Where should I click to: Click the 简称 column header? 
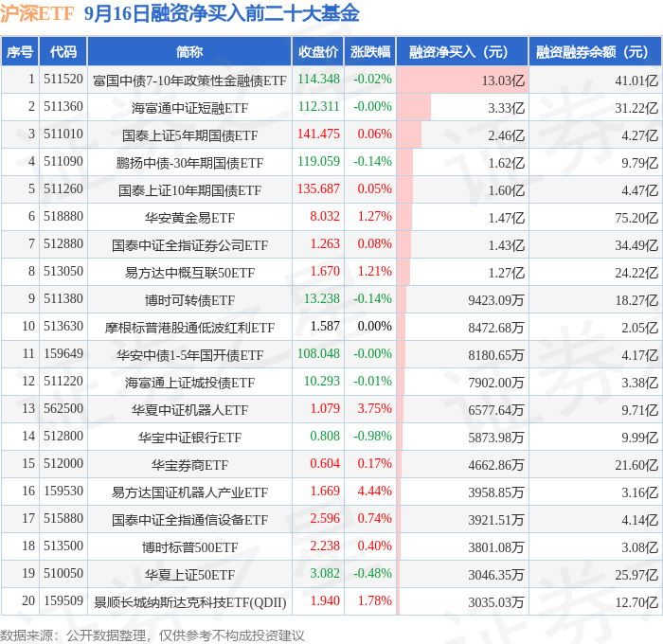[189, 51]
